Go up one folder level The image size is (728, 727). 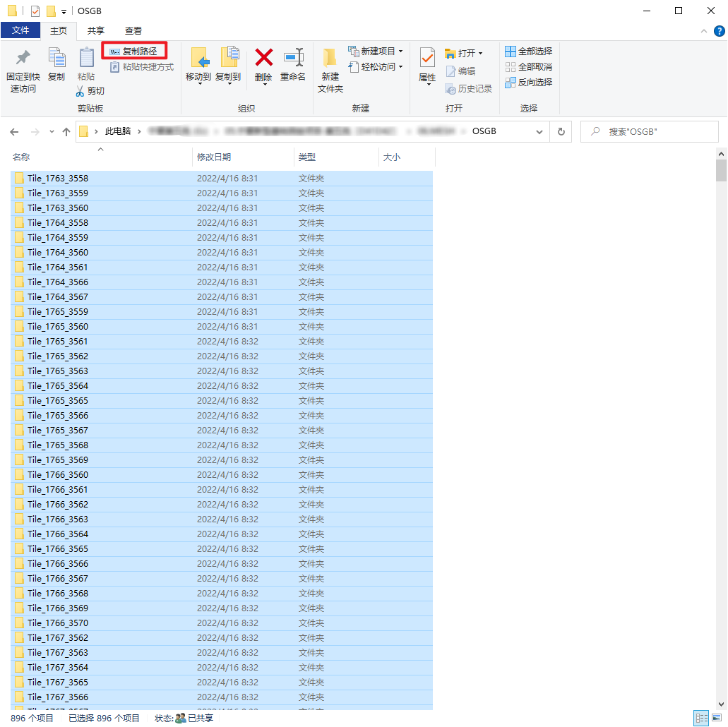point(66,132)
